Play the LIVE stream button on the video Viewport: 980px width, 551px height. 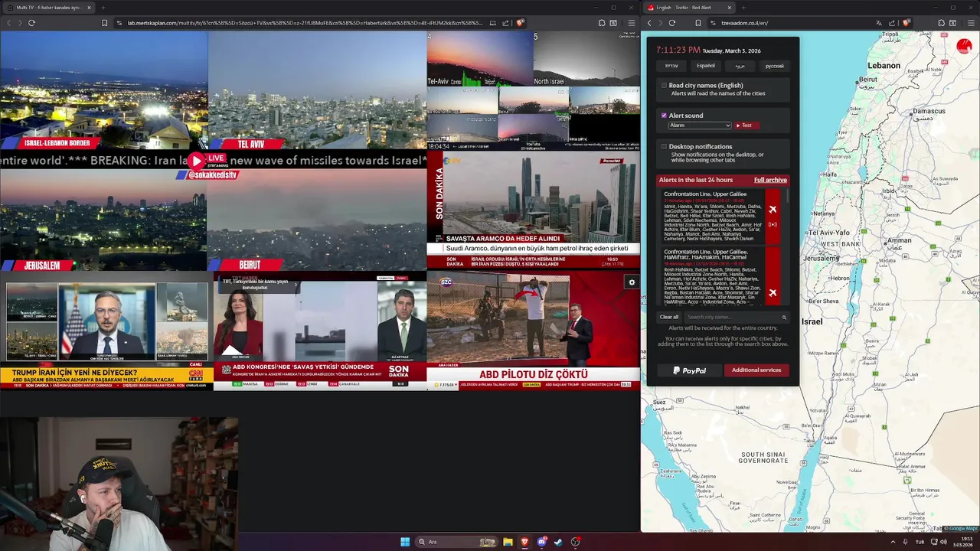point(197,161)
